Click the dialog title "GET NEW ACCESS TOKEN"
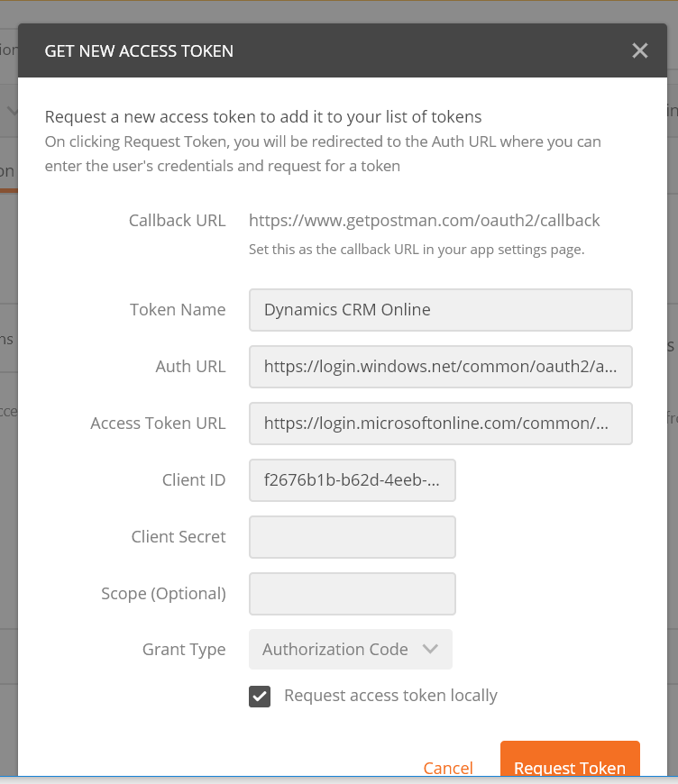Image resolution: width=678 pixels, height=784 pixels. 139,50
